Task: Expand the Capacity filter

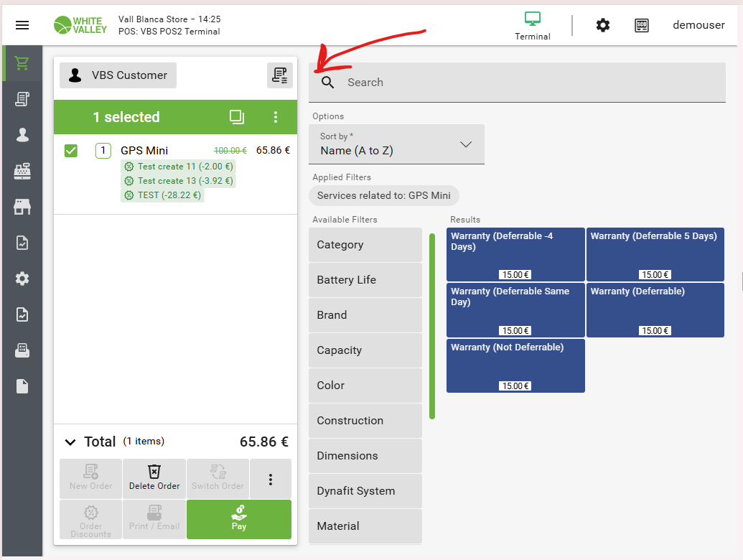Action: click(365, 350)
